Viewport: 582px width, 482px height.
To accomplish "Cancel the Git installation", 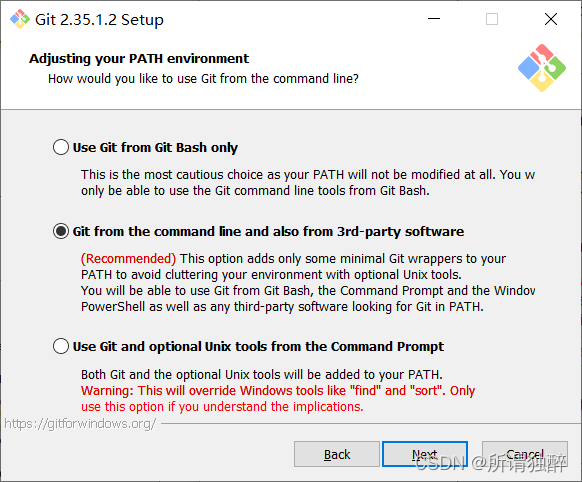I will tap(525, 454).
